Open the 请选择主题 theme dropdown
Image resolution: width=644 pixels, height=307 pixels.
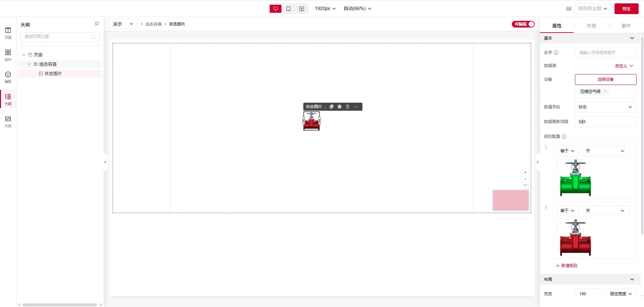(592, 9)
